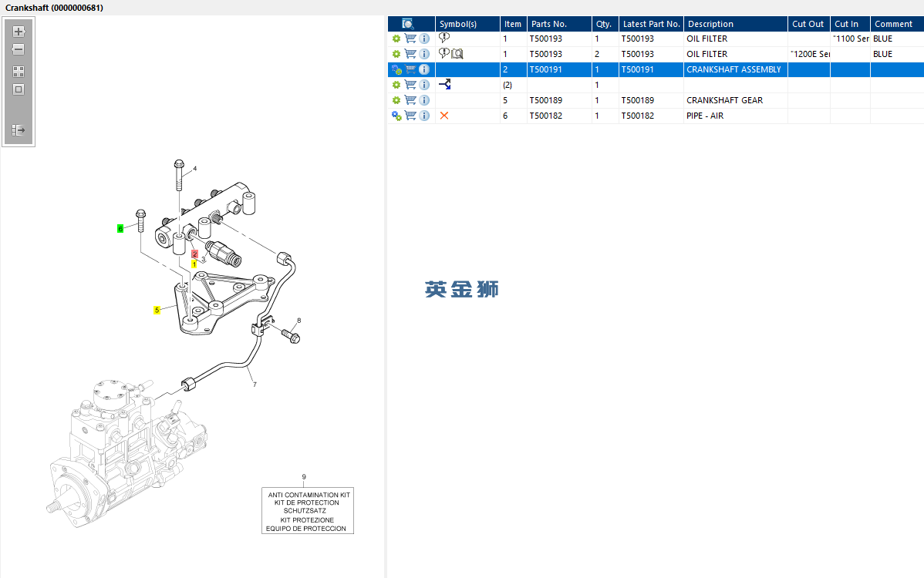Click the branching arrow symbol in (2) row
The height and width of the screenshot is (578, 924).
445,84
